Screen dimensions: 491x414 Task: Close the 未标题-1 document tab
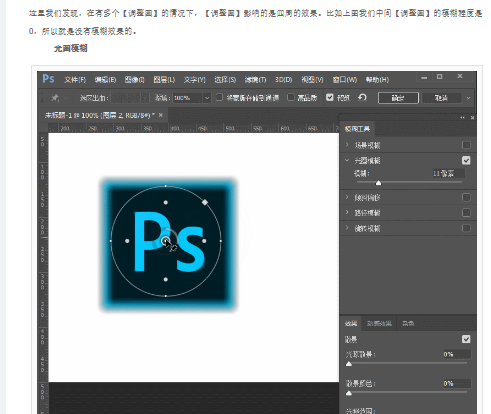161,115
